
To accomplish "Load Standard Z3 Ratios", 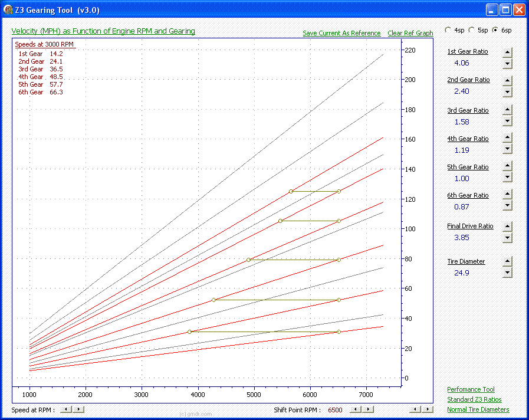I will (474, 399).
